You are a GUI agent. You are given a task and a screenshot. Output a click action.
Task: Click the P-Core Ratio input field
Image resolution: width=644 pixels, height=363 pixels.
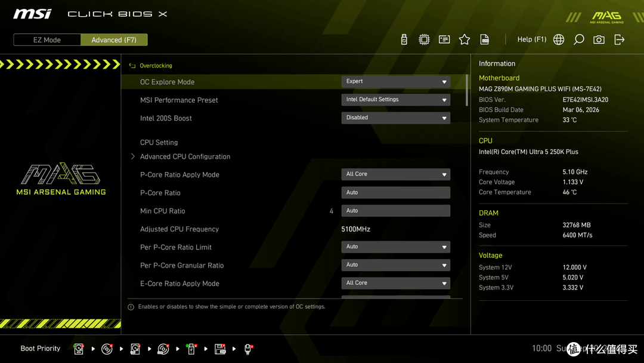395,192
